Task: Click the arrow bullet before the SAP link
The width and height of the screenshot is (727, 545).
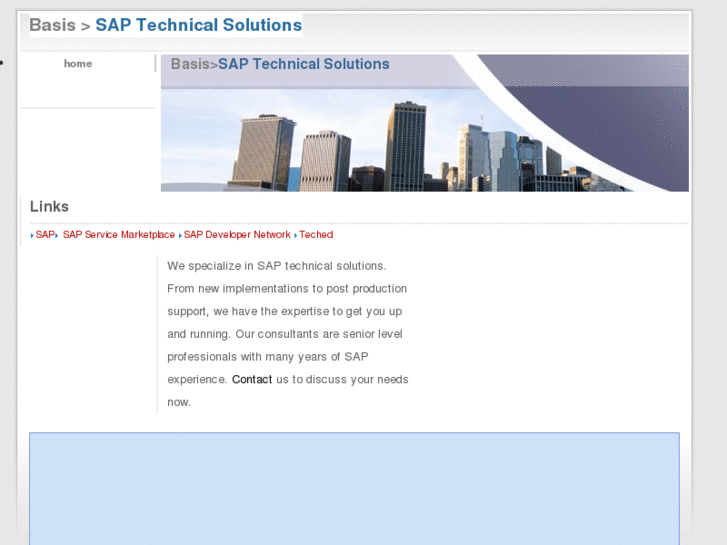Action: click(32, 236)
